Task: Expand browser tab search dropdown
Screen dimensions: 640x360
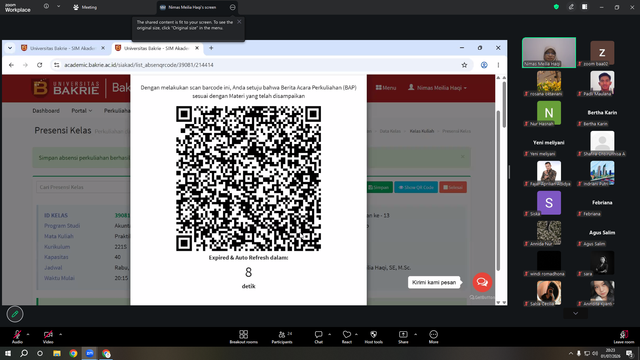Action: (10, 48)
